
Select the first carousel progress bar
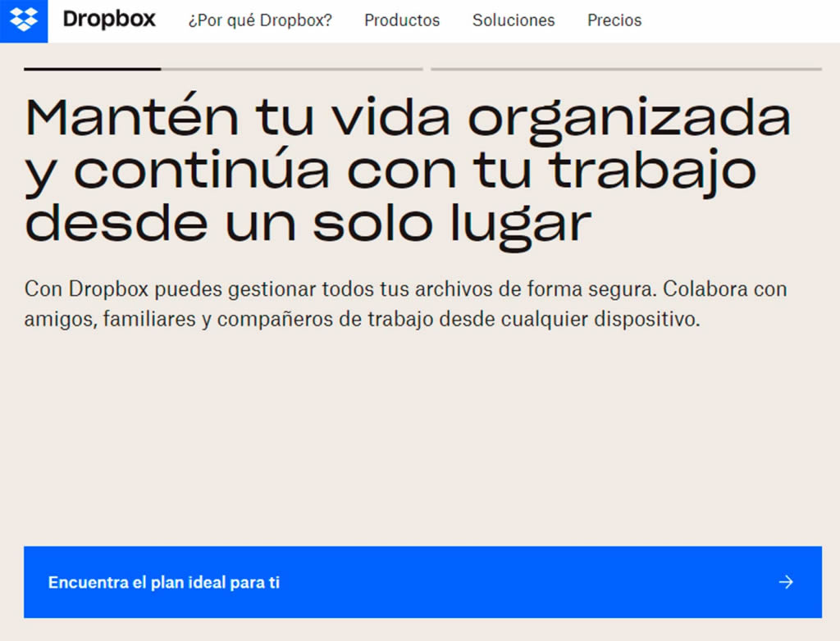pos(223,69)
